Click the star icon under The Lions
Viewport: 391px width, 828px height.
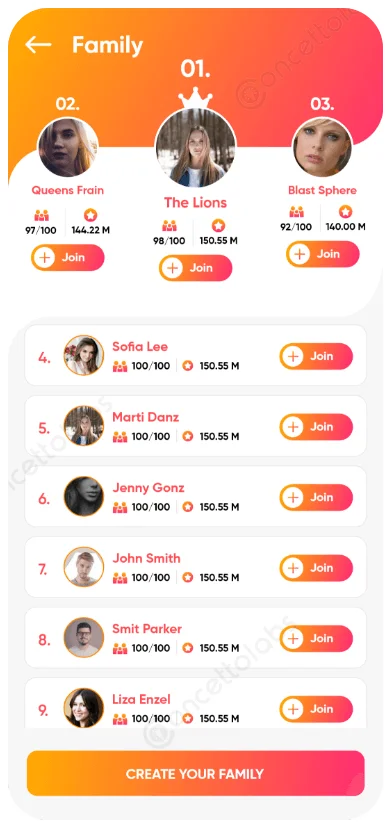[x=218, y=226]
